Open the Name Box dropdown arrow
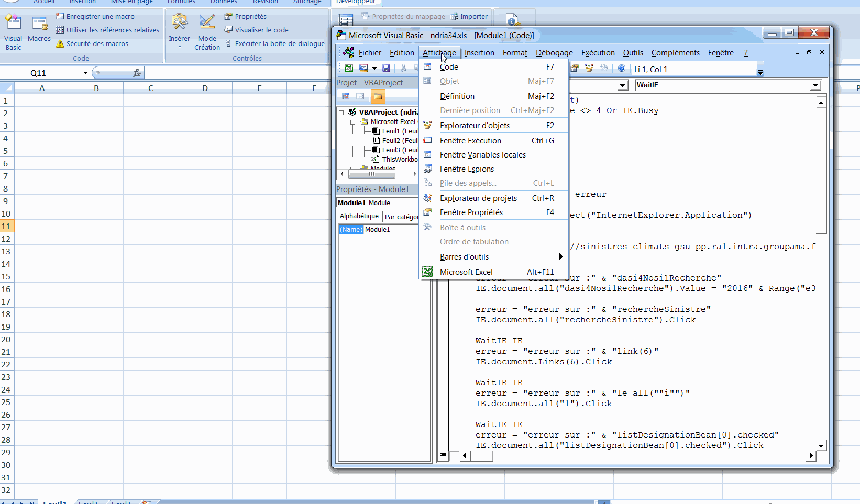Screen dimensions: 860x504 (x=85, y=73)
